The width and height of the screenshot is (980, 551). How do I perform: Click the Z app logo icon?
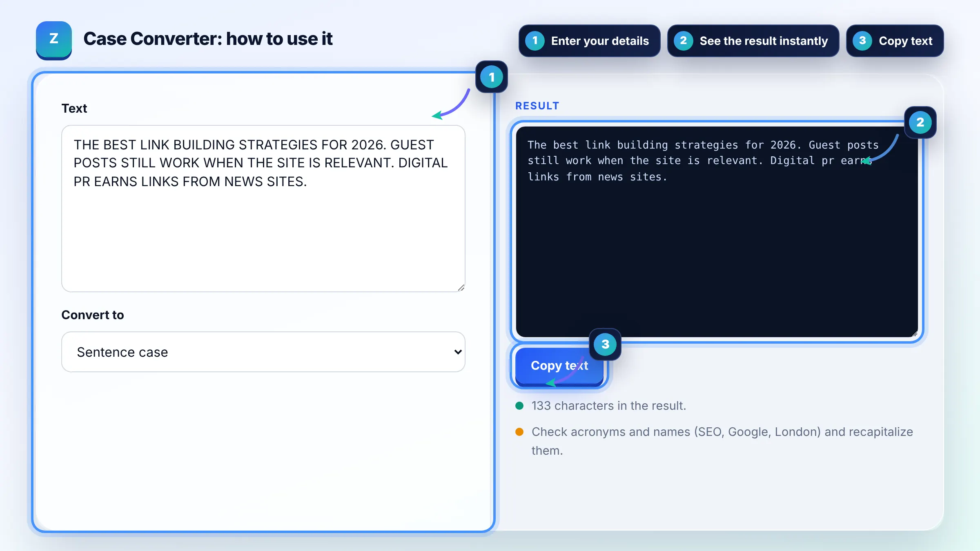54,40
